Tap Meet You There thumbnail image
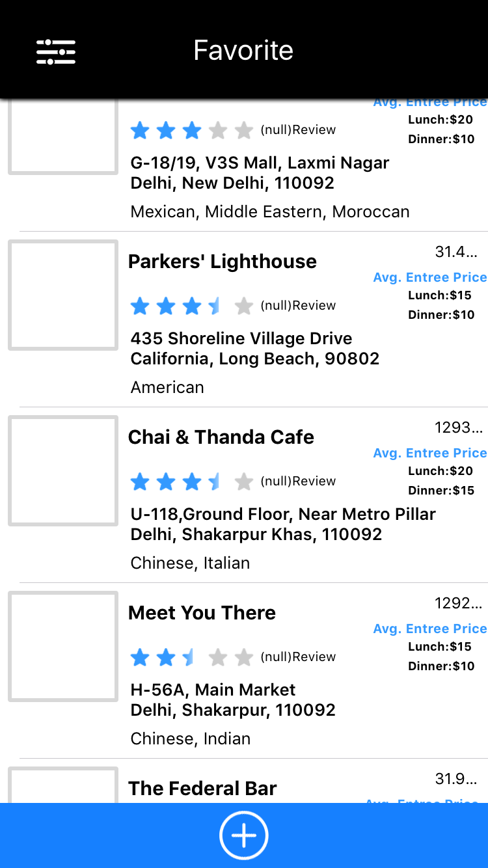 point(63,646)
